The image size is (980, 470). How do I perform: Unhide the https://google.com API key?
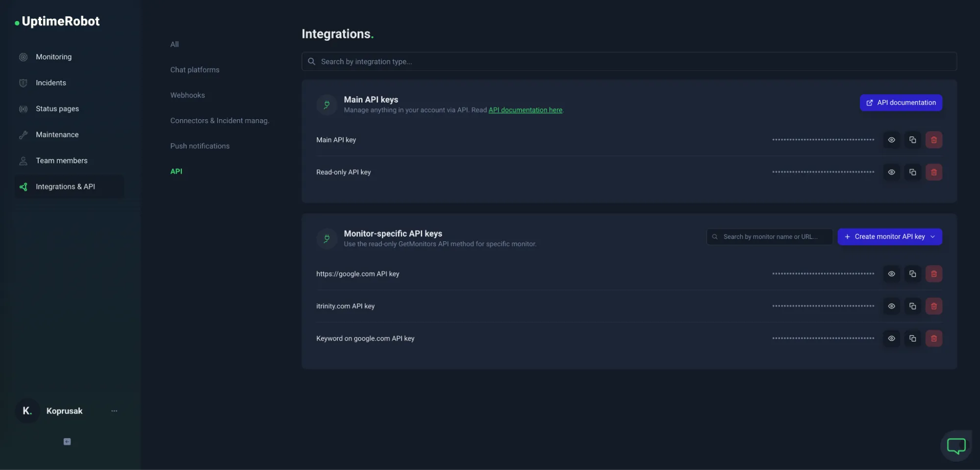[891, 274]
